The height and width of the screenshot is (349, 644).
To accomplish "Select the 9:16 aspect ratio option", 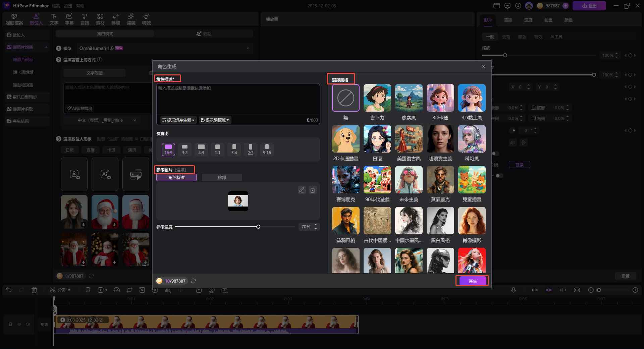I will [267, 149].
